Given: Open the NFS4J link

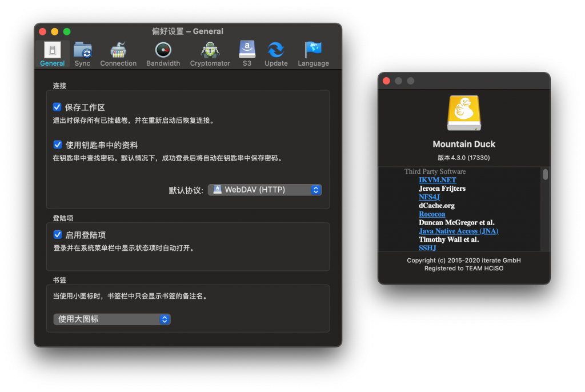Looking at the screenshot, I should (429, 197).
